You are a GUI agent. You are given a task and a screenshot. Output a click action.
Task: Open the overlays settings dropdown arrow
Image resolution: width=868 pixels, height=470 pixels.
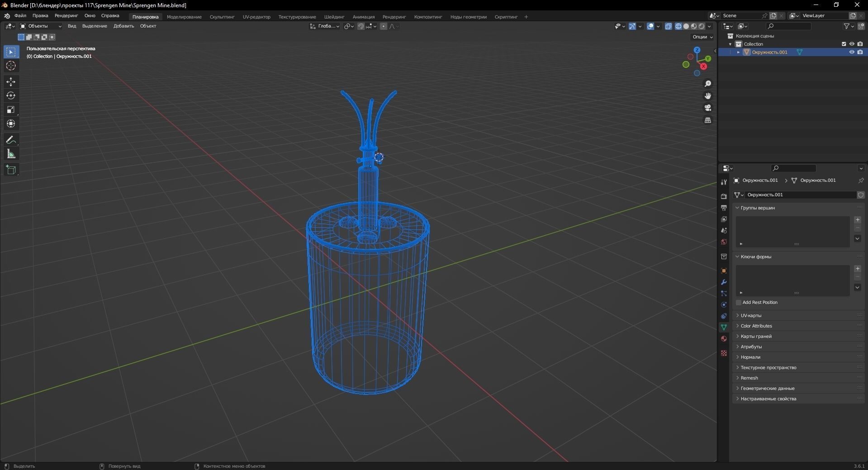coord(658,26)
